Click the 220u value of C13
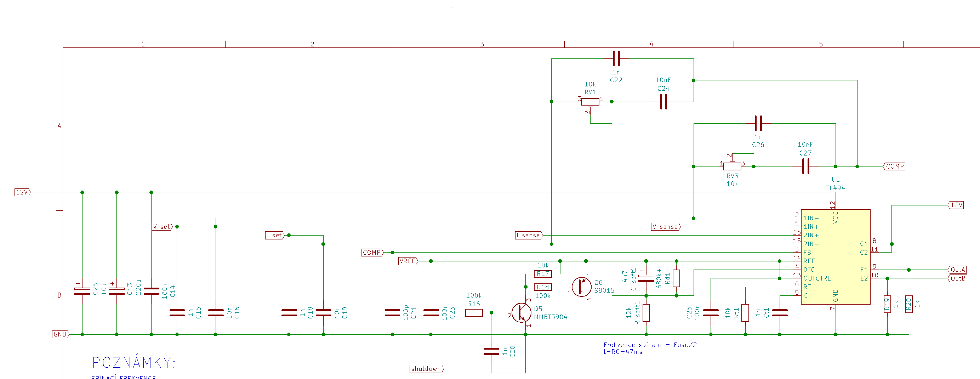Viewport: 980px width, 379px height. [138, 287]
